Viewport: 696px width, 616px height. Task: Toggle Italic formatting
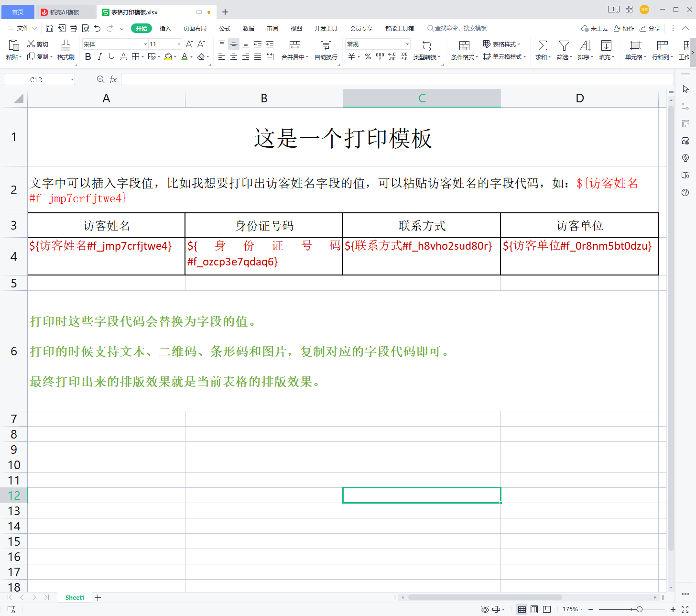99,57
